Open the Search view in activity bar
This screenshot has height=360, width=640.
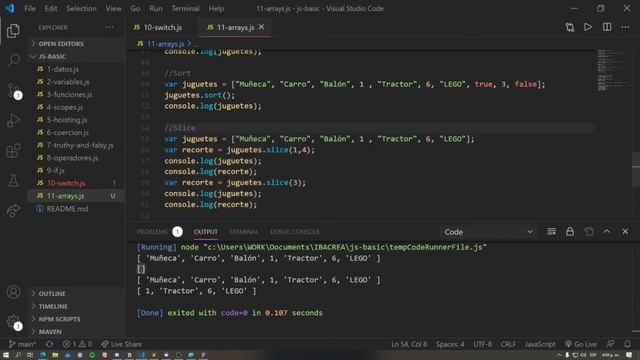[x=13, y=60]
